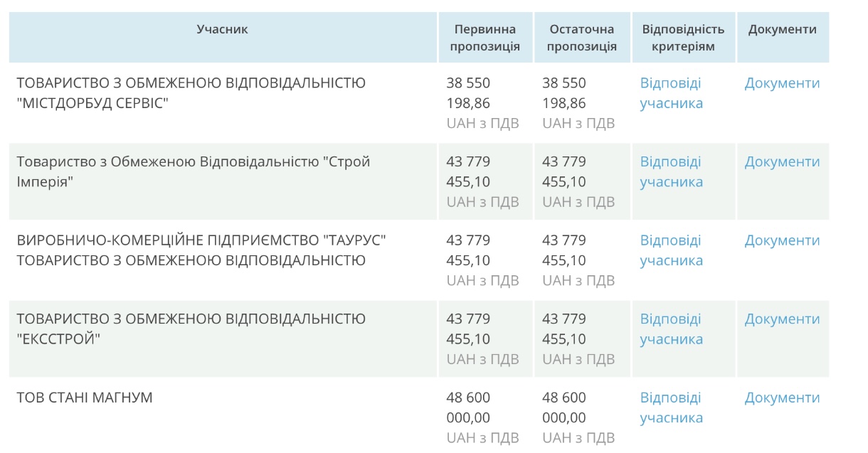Open Документи link for ТАУРУС row
The height and width of the screenshot is (453, 868).
[782, 240]
